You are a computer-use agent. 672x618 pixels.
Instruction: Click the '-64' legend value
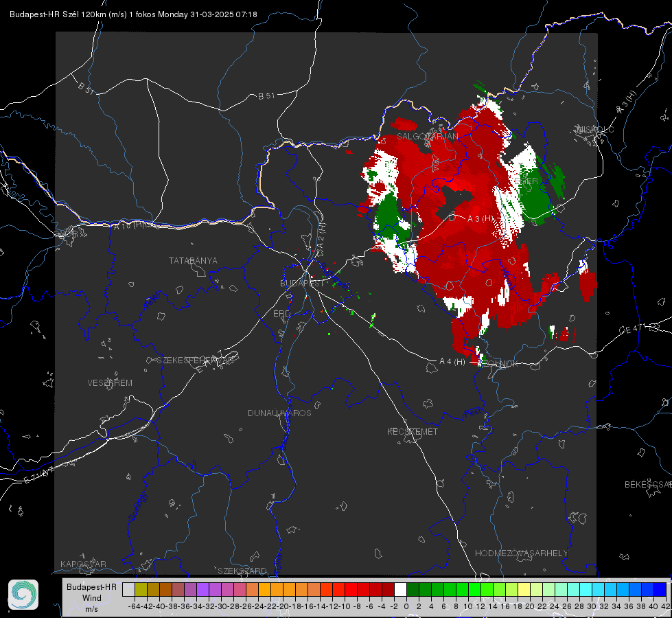click(135, 606)
